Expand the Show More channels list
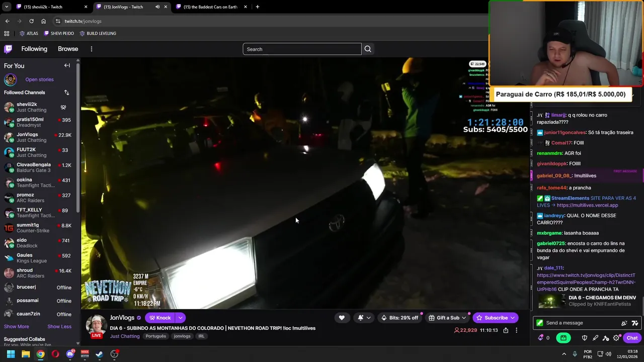 pyautogui.click(x=17, y=326)
